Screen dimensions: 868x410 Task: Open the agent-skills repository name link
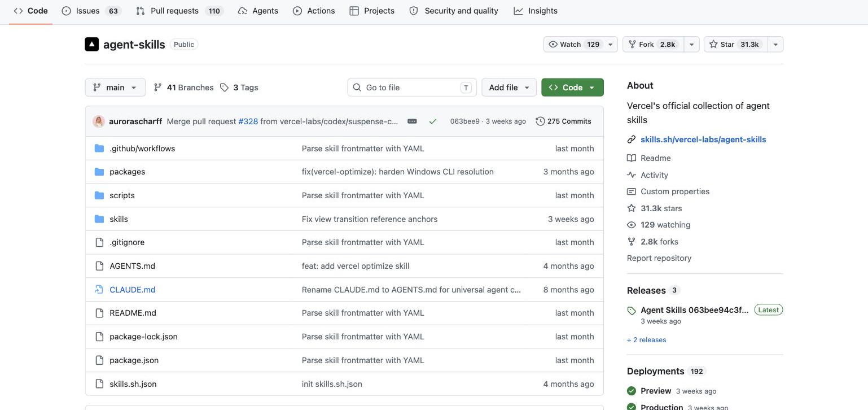(x=134, y=45)
